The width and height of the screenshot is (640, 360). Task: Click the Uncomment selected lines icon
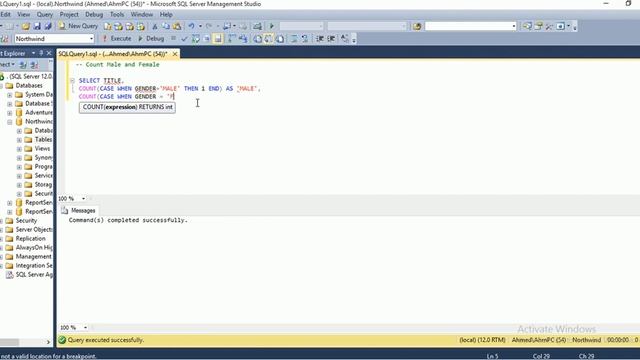(x=305, y=39)
